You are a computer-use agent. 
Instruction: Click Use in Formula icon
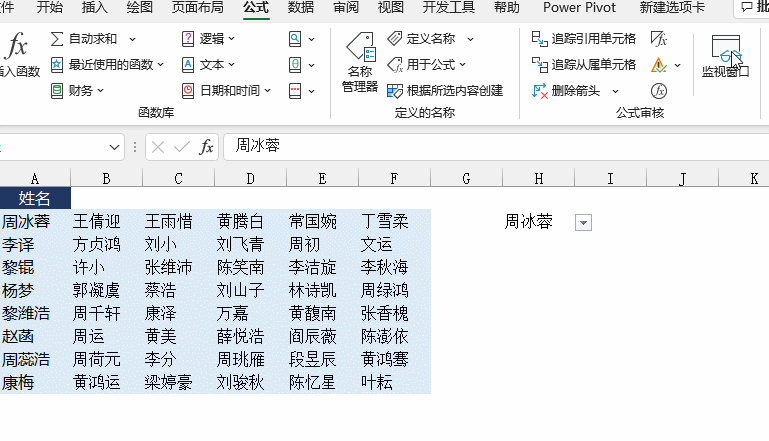[x=395, y=65]
